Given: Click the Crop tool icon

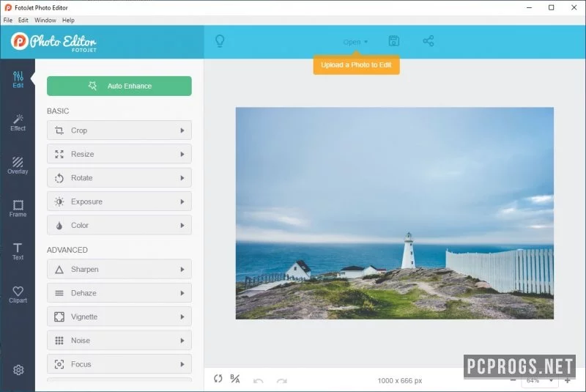Looking at the screenshot, I should click(59, 130).
